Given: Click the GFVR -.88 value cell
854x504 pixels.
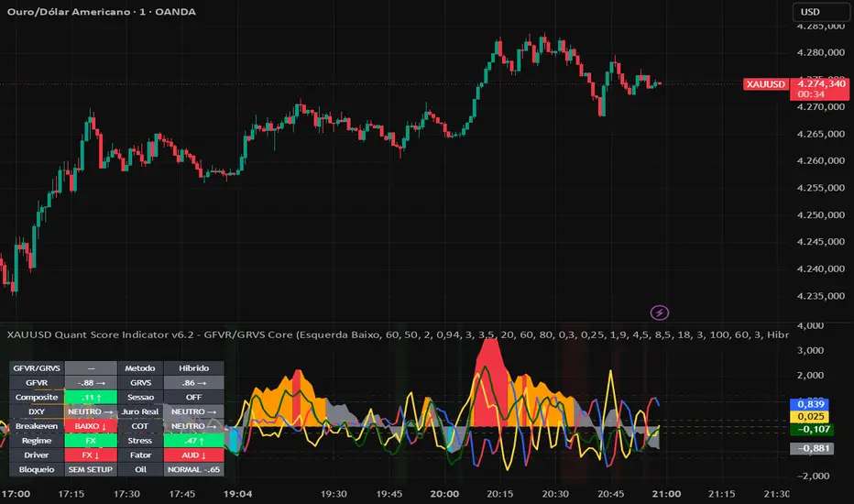Looking at the screenshot, I should coord(91,383).
